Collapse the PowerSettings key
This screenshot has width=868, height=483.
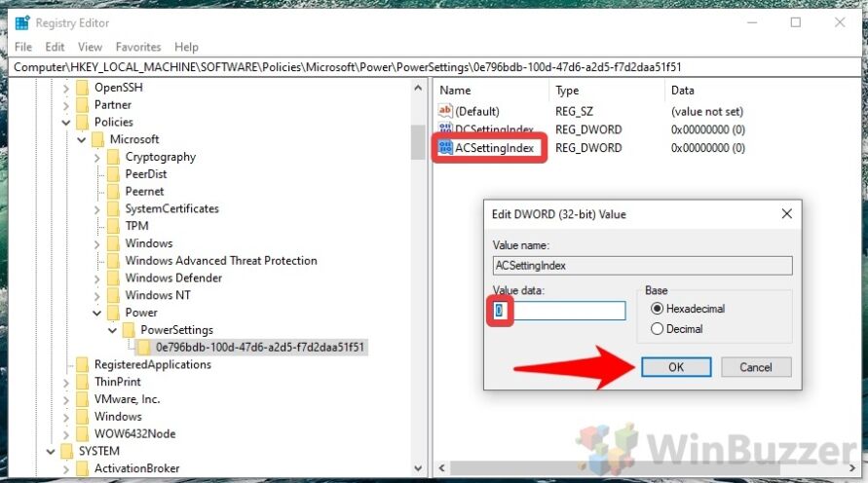click(x=112, y=330)
